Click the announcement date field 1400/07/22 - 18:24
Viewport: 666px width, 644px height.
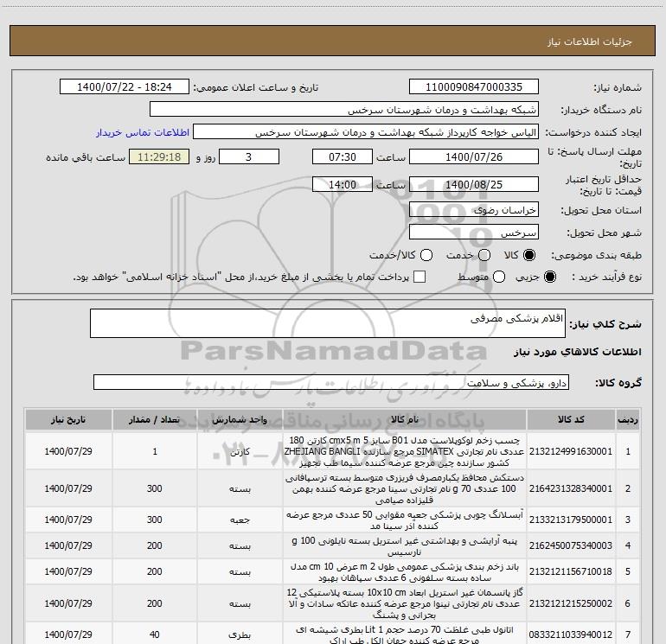[125, 87]
